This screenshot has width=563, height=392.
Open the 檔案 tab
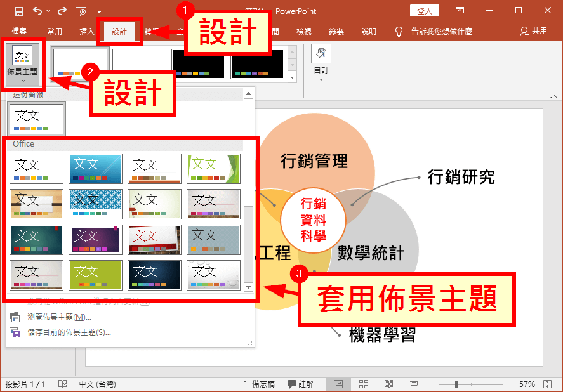pos(19,31)
